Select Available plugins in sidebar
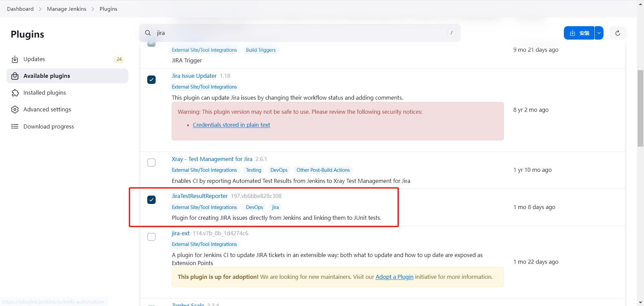This screenshot has height=306, width=644. click(67, 76)
